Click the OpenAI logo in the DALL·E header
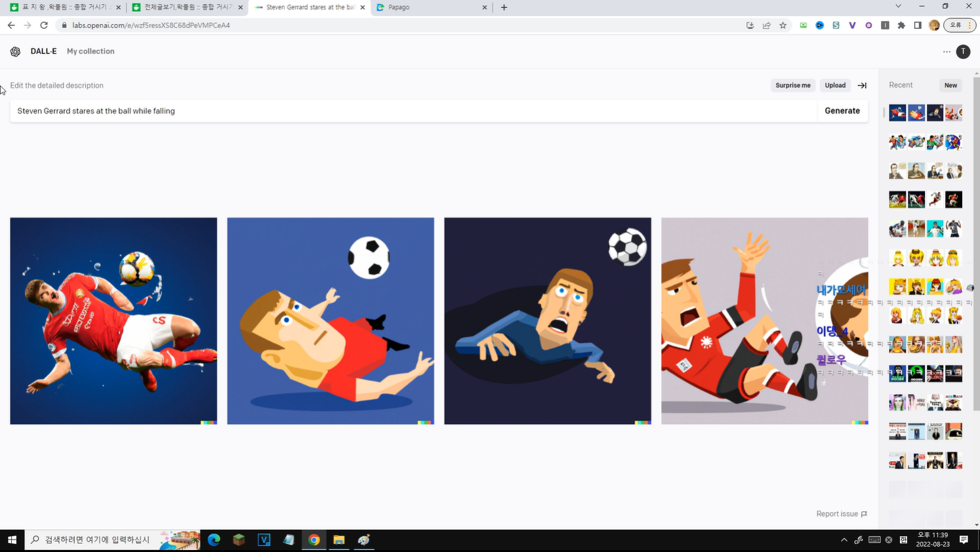 (x=15, y=51)
